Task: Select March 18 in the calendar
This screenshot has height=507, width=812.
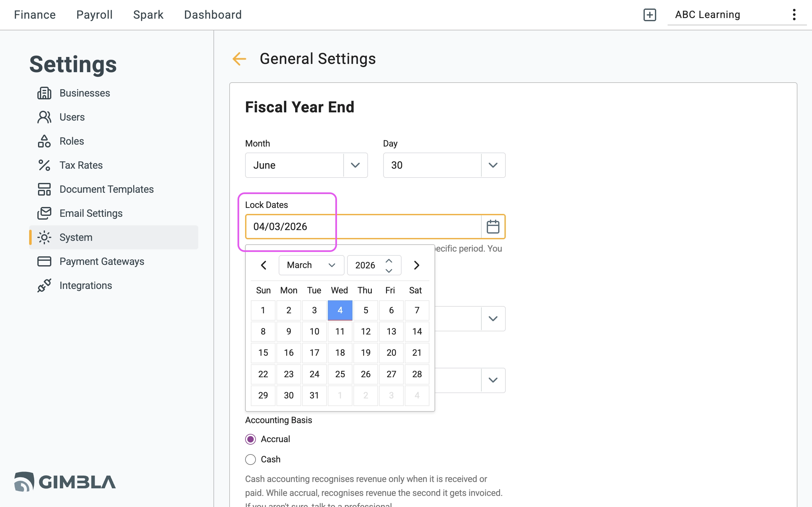Action: click(x=340, y=353)
